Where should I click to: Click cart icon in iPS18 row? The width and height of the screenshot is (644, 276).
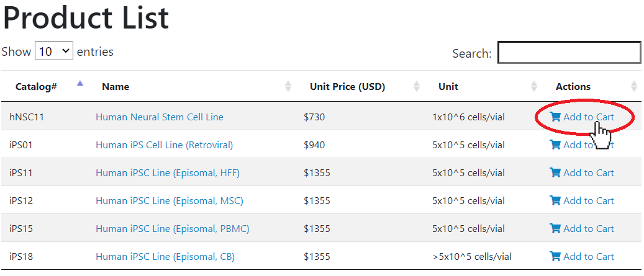pyautogui.click(x=555, y=257)
